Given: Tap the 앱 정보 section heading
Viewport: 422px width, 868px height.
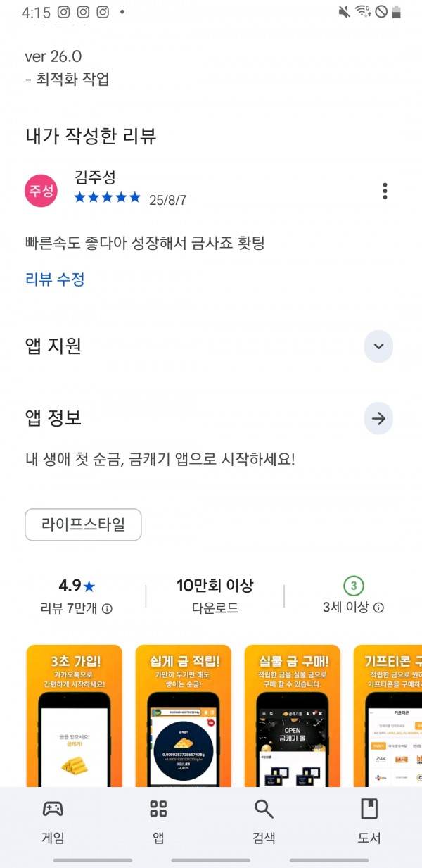Looking at the screenshot, I should click(x=53, y=418).
